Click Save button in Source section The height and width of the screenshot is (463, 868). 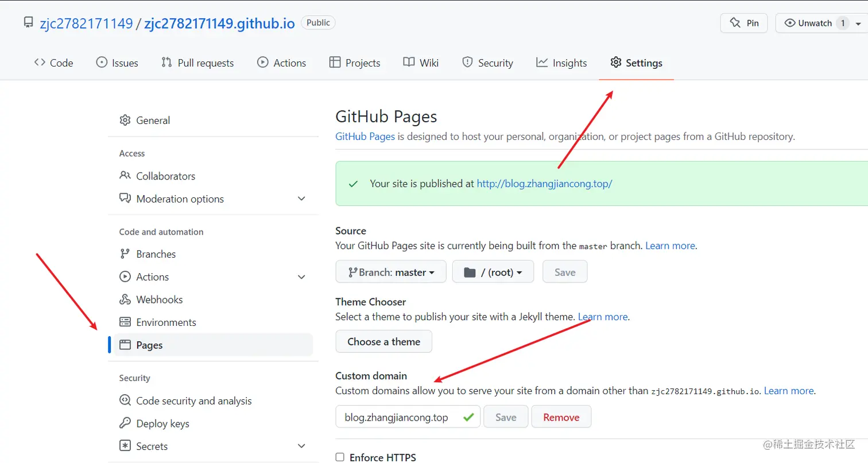coord(565,272)
